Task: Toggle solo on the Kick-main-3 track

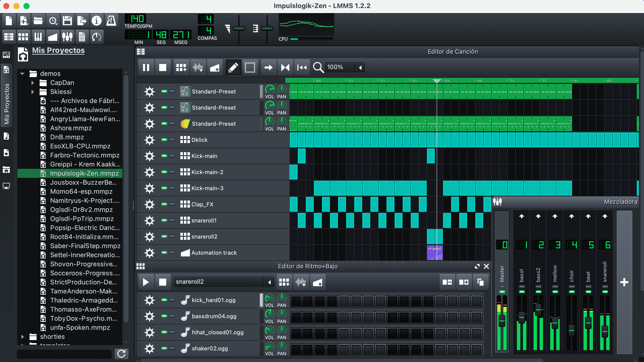Action: pyautogui.click(x=173, y=188)
